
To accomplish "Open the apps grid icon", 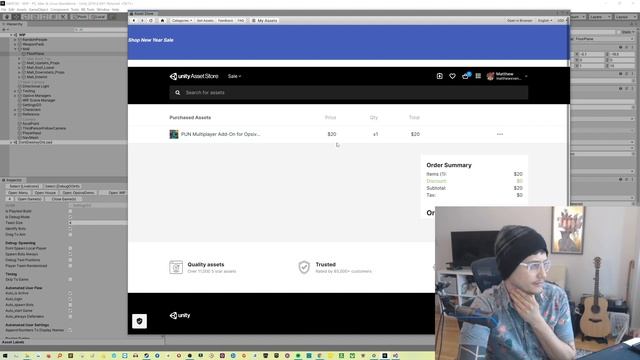I will (478, 76).
